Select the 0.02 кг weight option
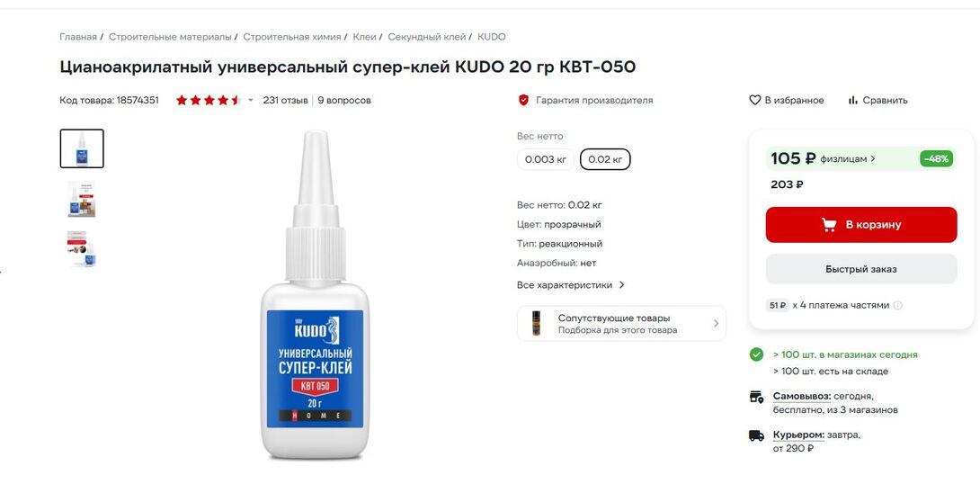Image resolution: width=980 pixels, height=493 pixels. pos(605,159)
